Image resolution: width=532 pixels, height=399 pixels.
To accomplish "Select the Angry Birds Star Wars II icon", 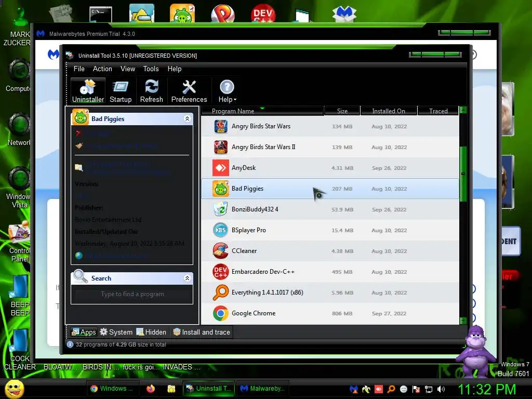I will click(221, 147).
